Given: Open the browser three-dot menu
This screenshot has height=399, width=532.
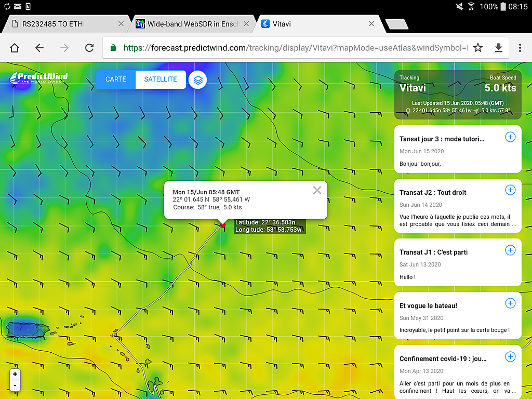Looking at the screenshot, I should point(520,48).
